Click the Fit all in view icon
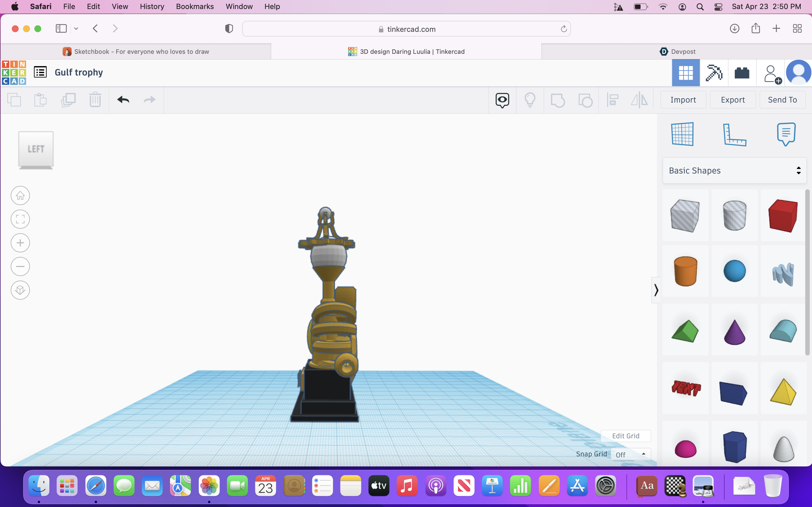Viewport: 812px width, 507px height. point(20,219)
